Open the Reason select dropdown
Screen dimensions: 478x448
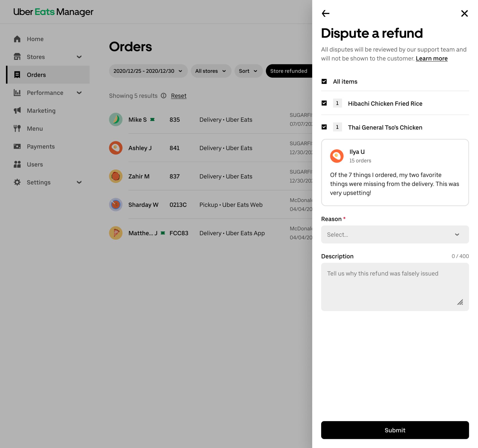click(x=395, y=234)
